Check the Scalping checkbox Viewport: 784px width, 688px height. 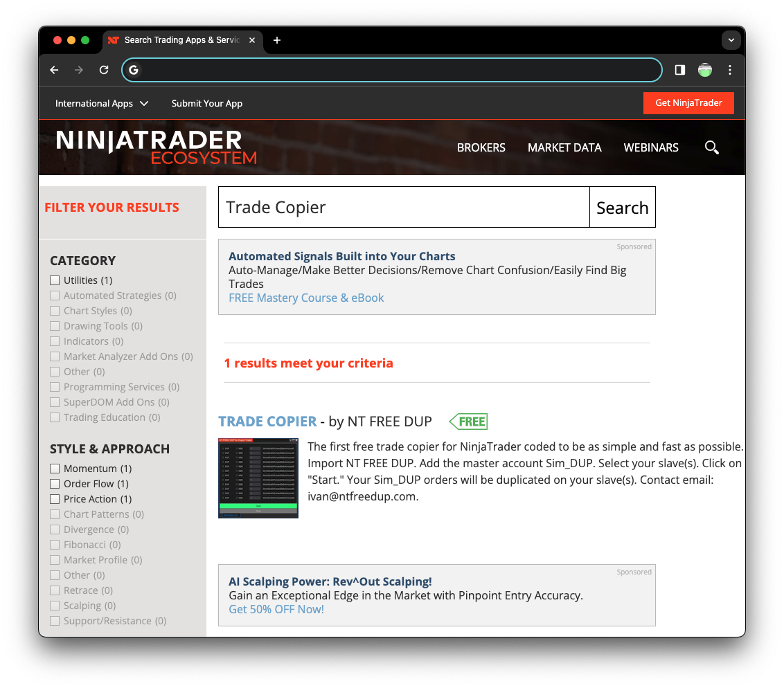tap(55, 606)
